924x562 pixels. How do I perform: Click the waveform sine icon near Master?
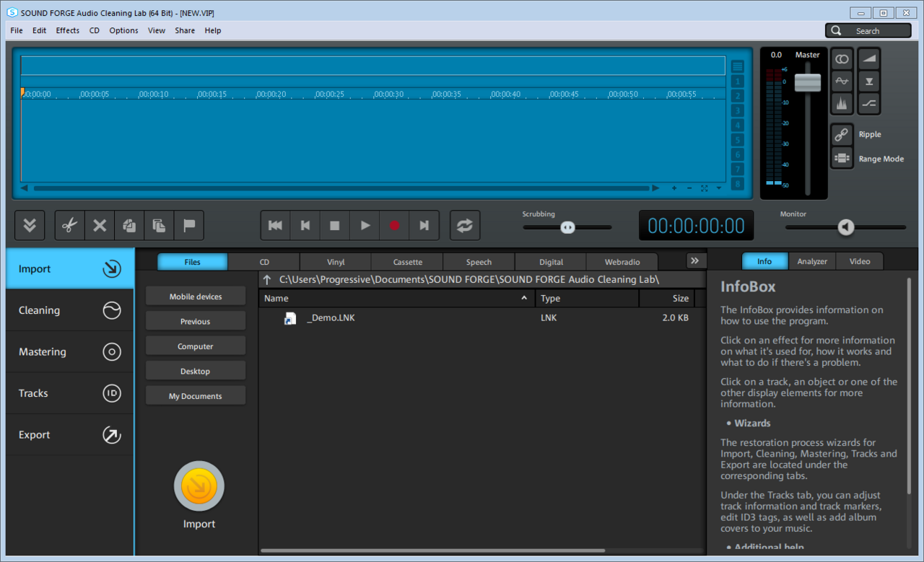point(842,82)
